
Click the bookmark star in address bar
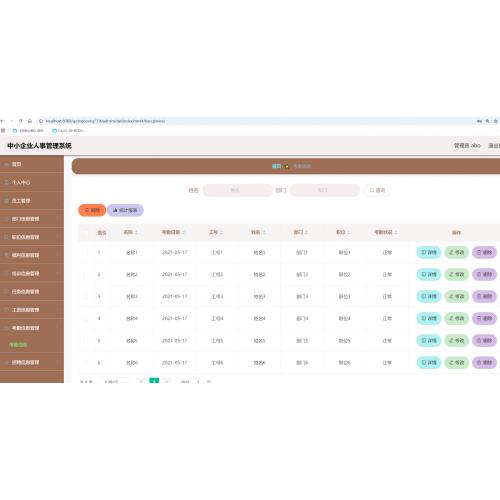(496, 121)
